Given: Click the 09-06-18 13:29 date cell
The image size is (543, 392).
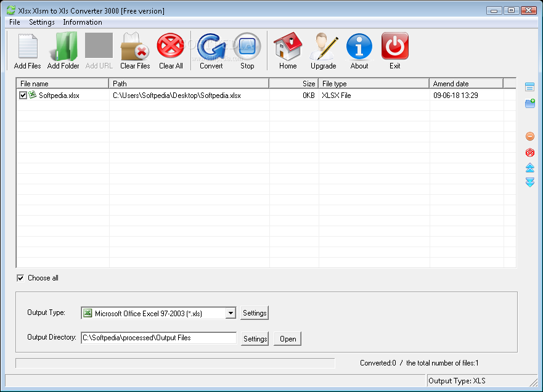Looking at the screenshot, I should pos(455,96).
